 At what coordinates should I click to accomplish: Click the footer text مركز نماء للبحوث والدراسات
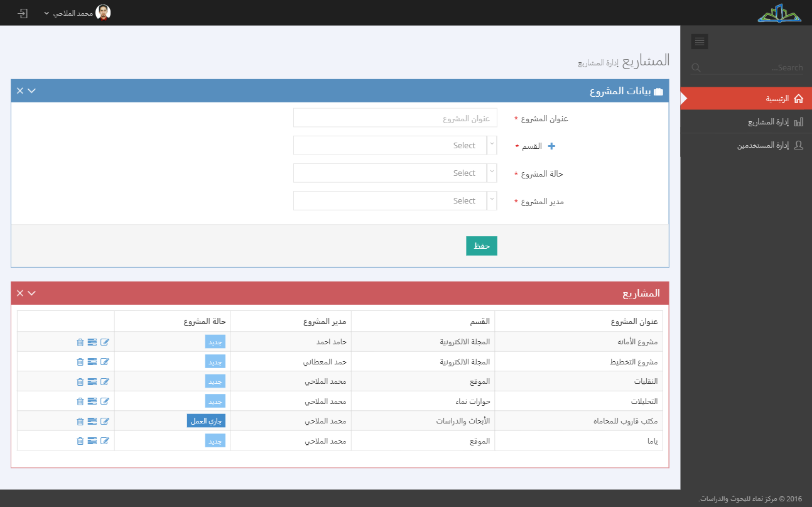pyautogui.click(x=737, y=499)
